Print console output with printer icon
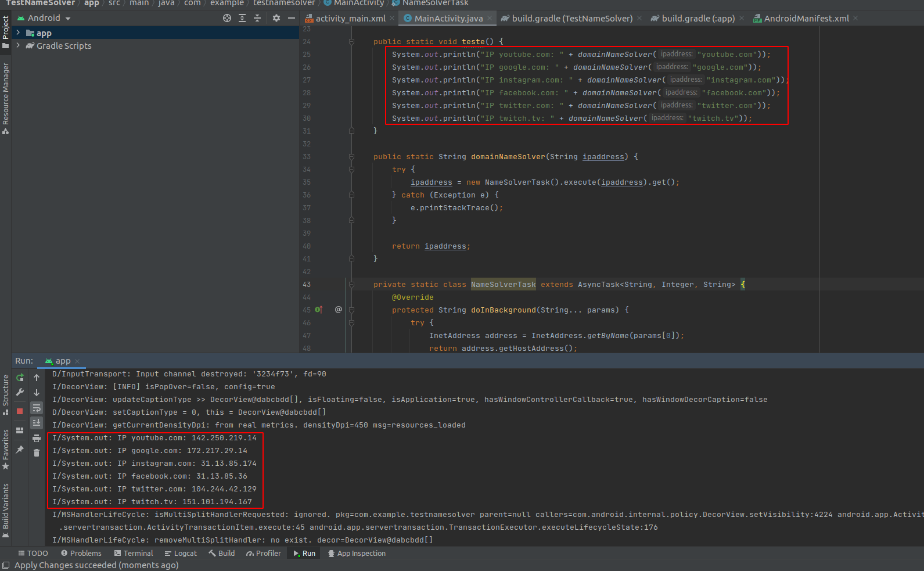The width and height of the screenshot is (924, 571). [x=37, y=438]
